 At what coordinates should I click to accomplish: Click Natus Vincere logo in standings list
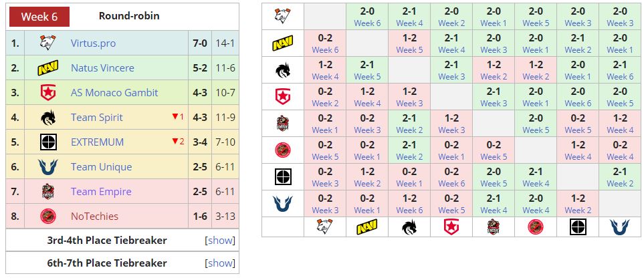[47, 68]
